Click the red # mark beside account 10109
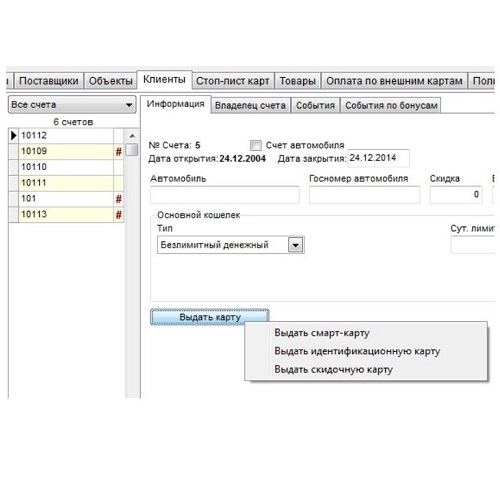Screen dimensions: 500x500 118,152
